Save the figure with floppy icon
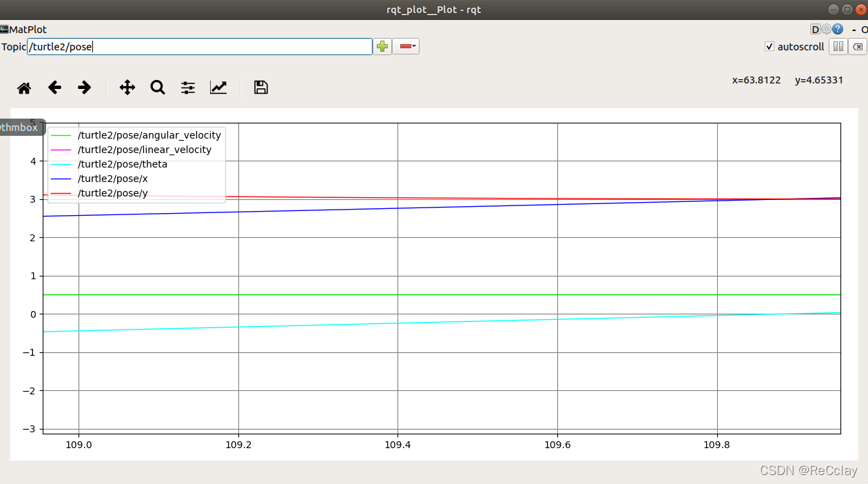Image resolution: width=868 pixels, height=484 pixels. (260, 88)
